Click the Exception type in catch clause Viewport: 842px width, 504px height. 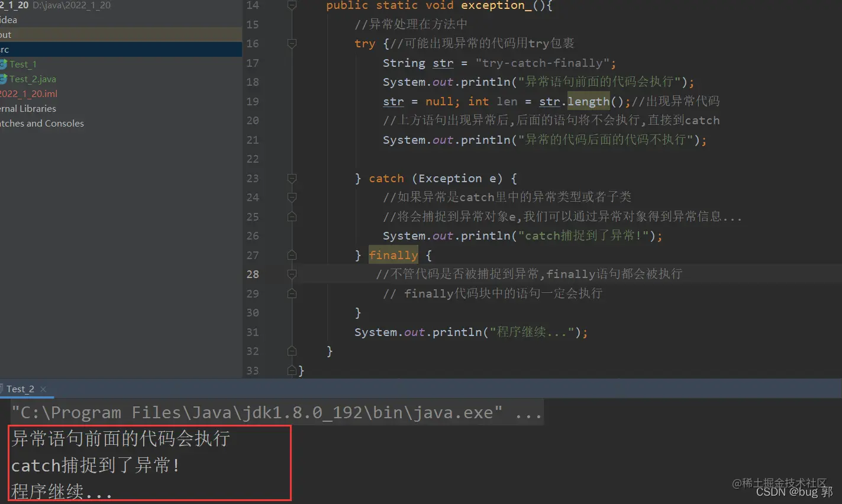[x=450, y=179]
